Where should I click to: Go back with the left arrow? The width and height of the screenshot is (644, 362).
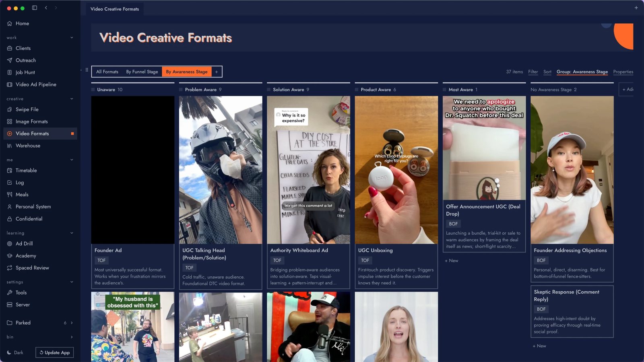[46, 8]
